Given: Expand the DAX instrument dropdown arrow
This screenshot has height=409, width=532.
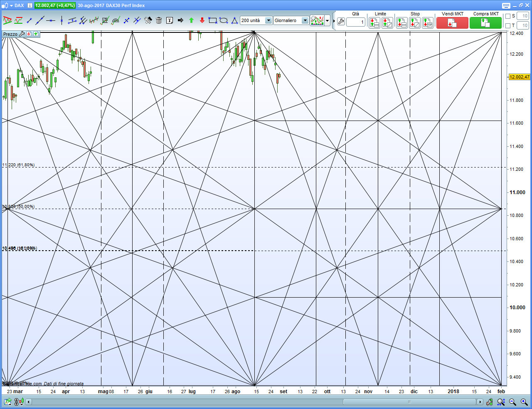Looking at the screenshot, I should [x=11, y=5].
